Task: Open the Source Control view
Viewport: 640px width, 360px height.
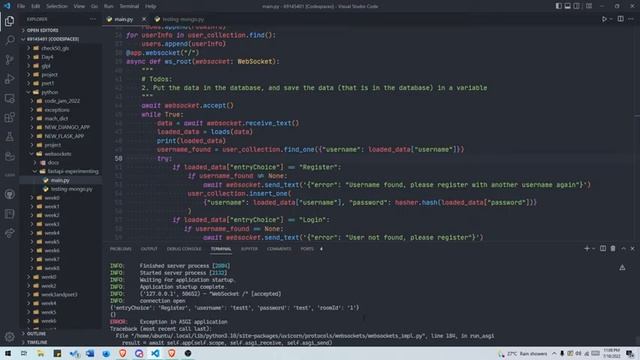Action: (9, 60)
